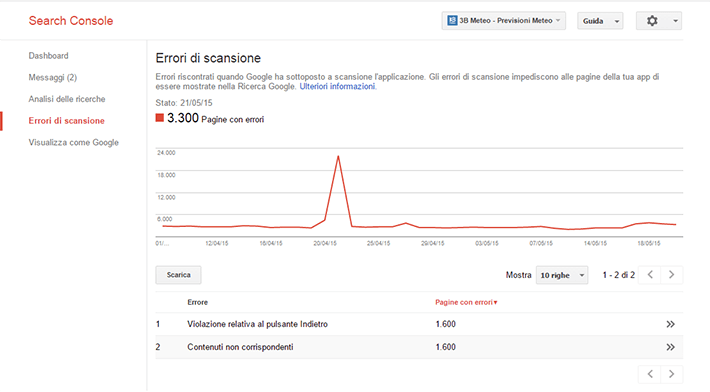Screen dimensions: 710x392
Task: Open Dashboard in the sidebar
Action: 48,56
